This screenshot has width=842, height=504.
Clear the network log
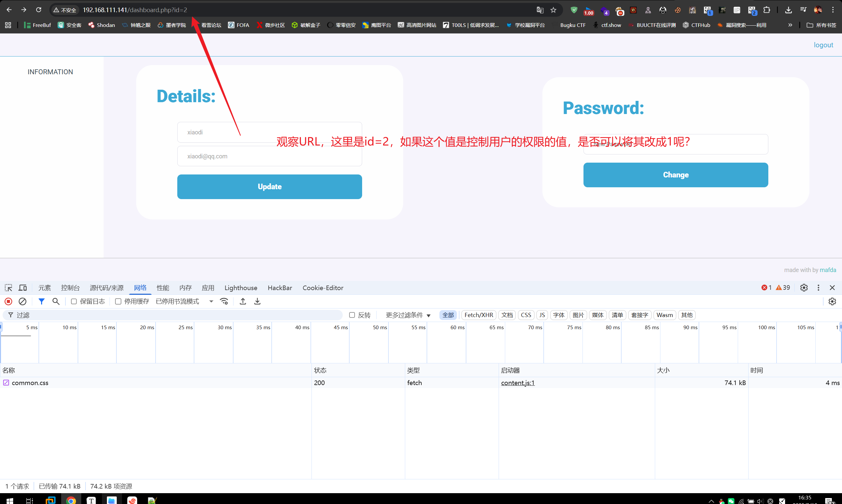[x=22, y=301]
